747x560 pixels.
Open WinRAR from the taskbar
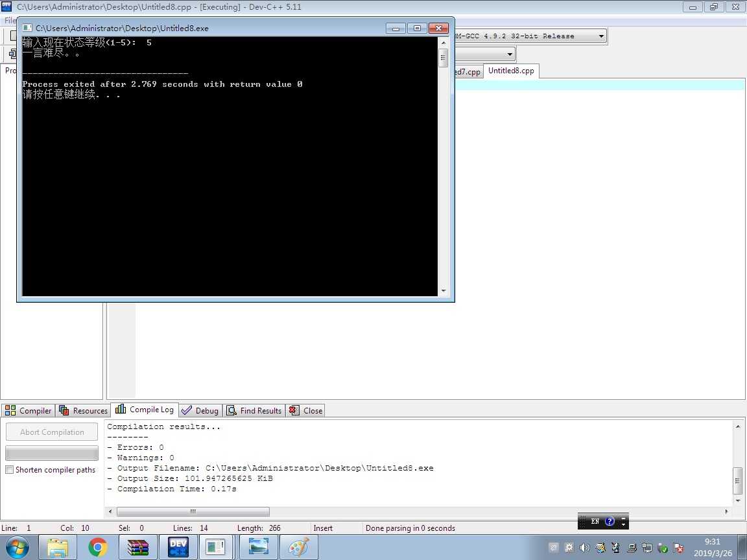(x=138, y=547)
